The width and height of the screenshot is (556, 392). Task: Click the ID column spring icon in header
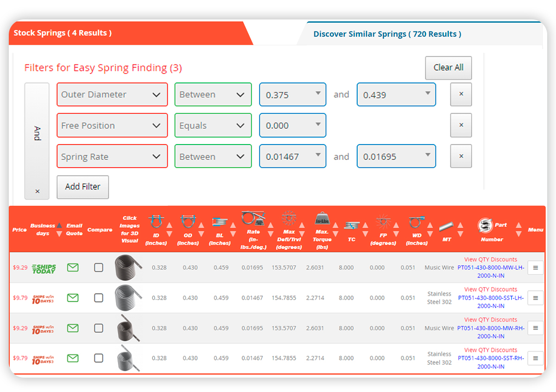click(155, 220)
